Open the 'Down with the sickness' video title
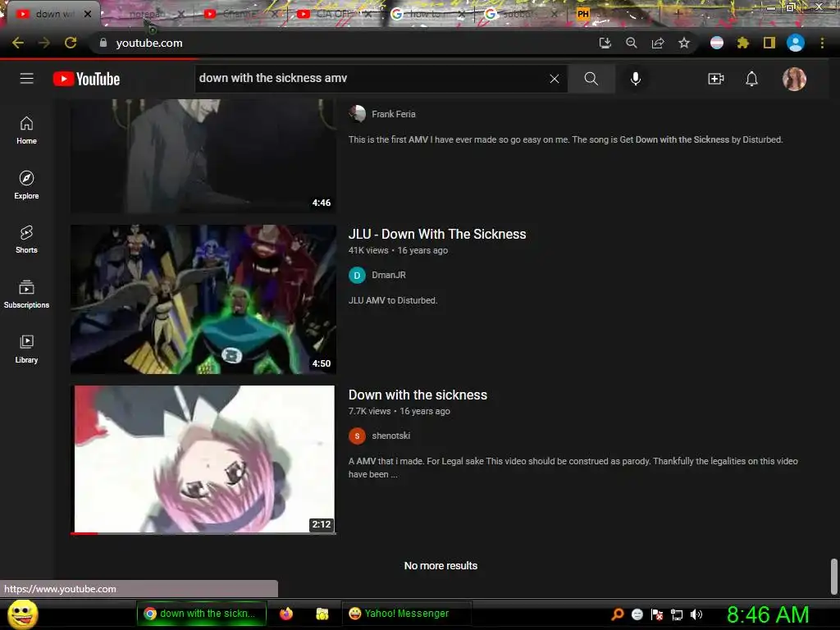840x630 pixels. pos(418,395)
